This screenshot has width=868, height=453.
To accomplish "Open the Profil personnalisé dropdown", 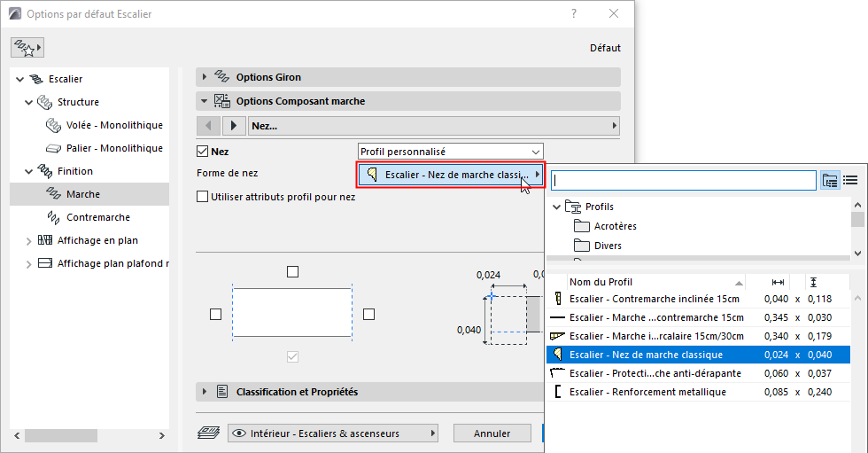I will point(450,152).
